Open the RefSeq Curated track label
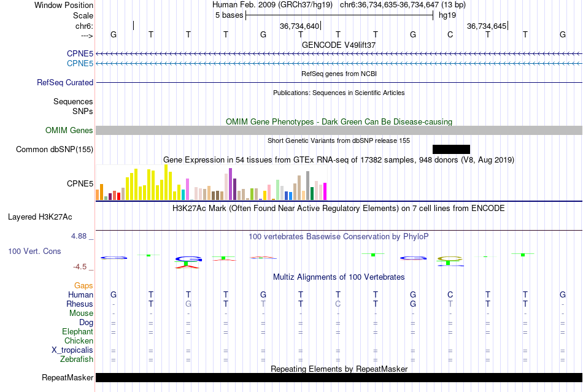The width and height of the screenshot is (583, 392). [64, 82]
